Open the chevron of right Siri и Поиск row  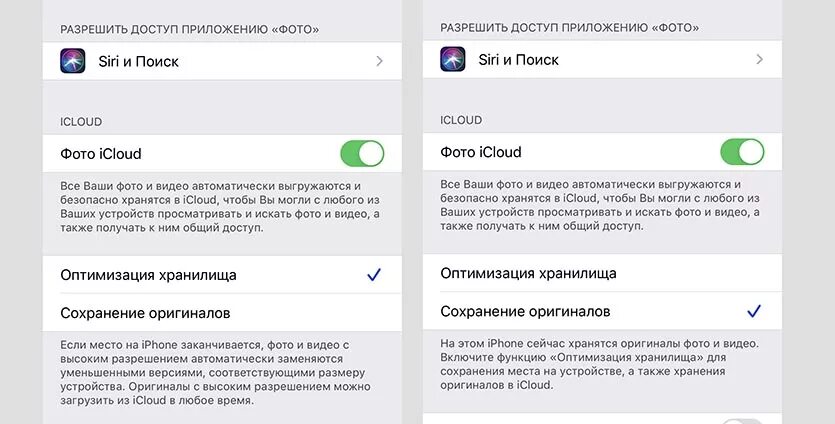pos(760,59)
